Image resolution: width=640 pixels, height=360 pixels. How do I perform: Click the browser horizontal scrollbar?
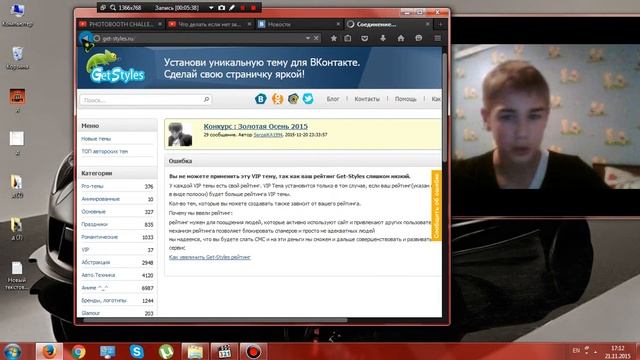216,321
